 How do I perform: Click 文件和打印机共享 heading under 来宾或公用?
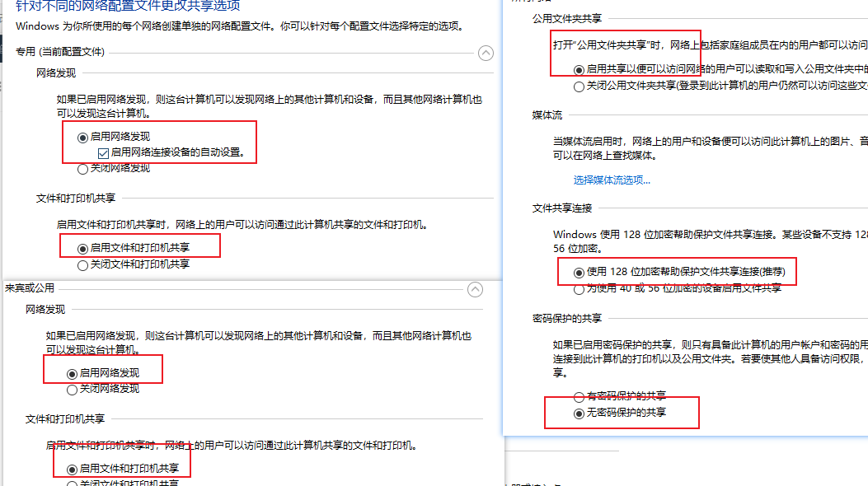65,419
